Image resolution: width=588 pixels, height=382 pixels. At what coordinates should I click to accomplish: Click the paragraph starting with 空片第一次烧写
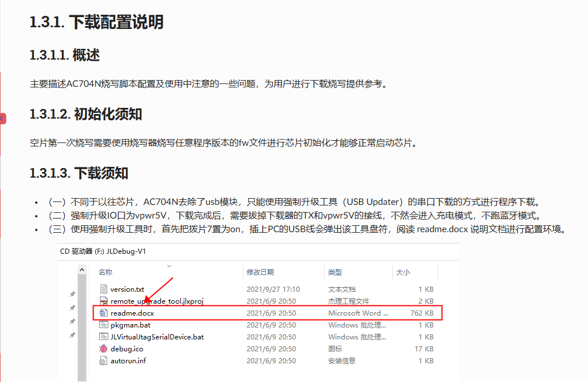pyautogui.click(x=225, y=143)
